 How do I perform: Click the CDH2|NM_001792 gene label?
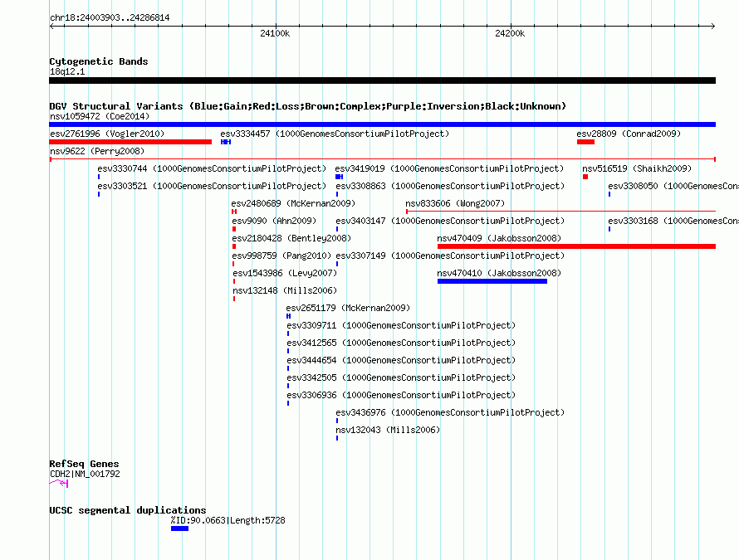tap(85, 474)
